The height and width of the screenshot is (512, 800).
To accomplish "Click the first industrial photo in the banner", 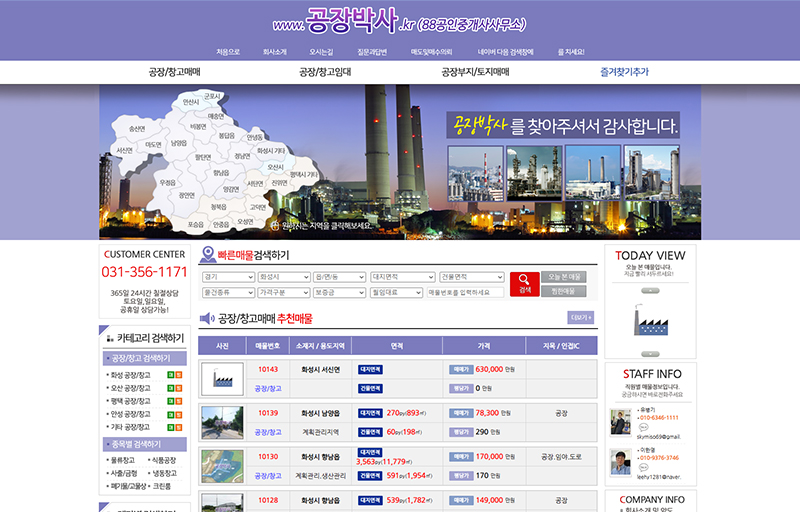I will [476, 173].
